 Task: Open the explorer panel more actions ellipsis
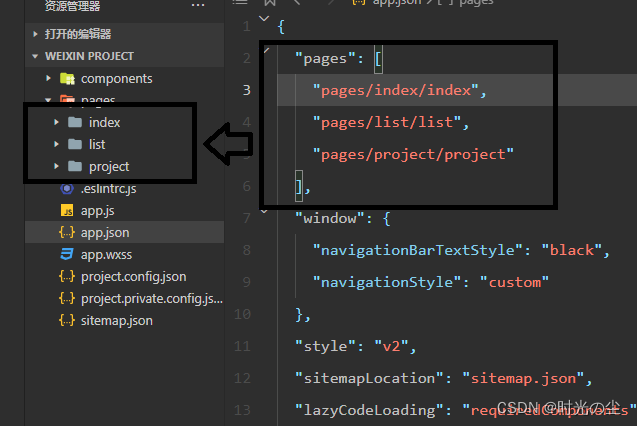(x=198, y=5)
